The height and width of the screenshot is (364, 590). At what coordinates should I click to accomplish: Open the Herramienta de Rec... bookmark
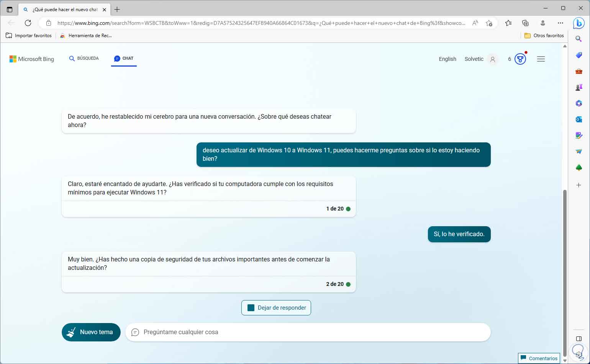pyautogui.click(x=86, y=36)
